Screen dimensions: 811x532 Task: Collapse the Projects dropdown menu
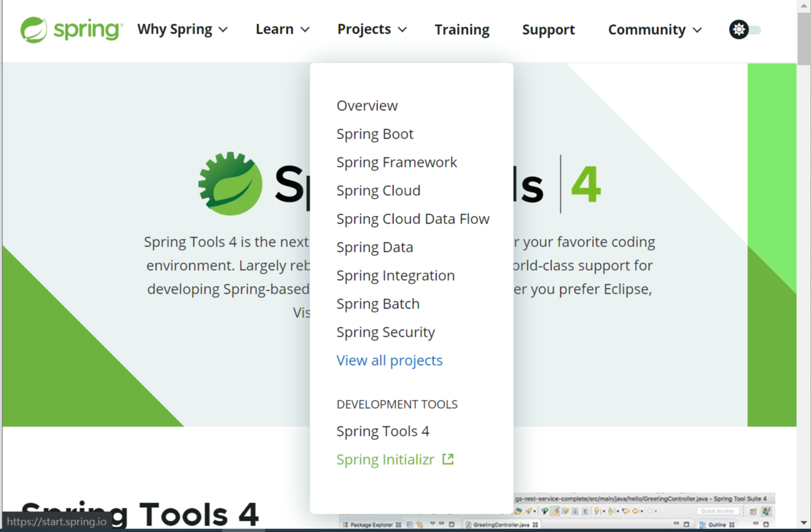[x=372, y=29]
